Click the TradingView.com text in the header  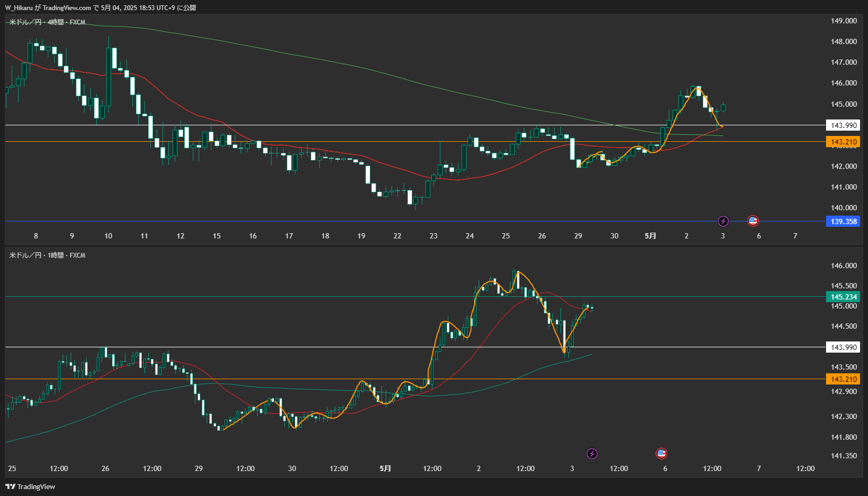67,8
